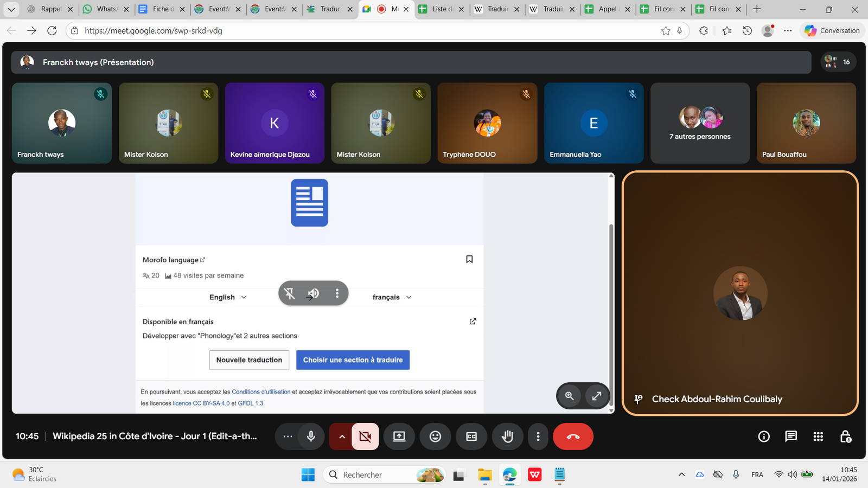The image size is (868, 488).
Task: Open activities grid icon
Action: click(x=818, y=436)
